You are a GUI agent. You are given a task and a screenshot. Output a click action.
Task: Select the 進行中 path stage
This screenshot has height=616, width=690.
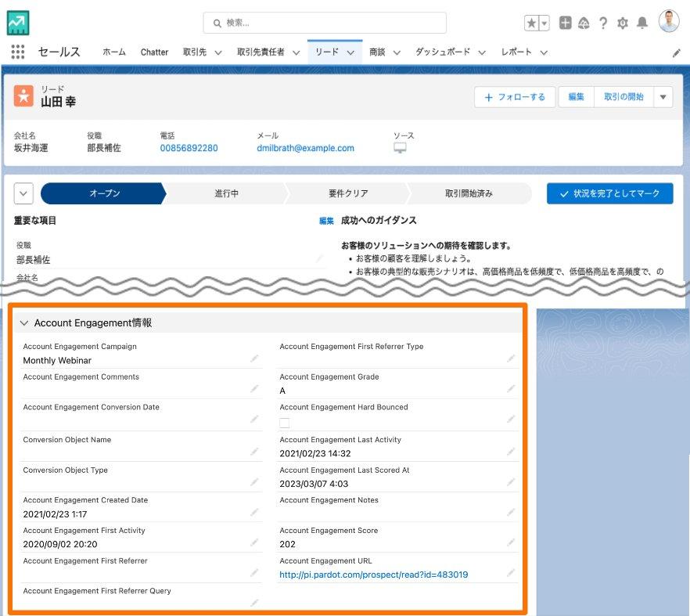(226, 193)
